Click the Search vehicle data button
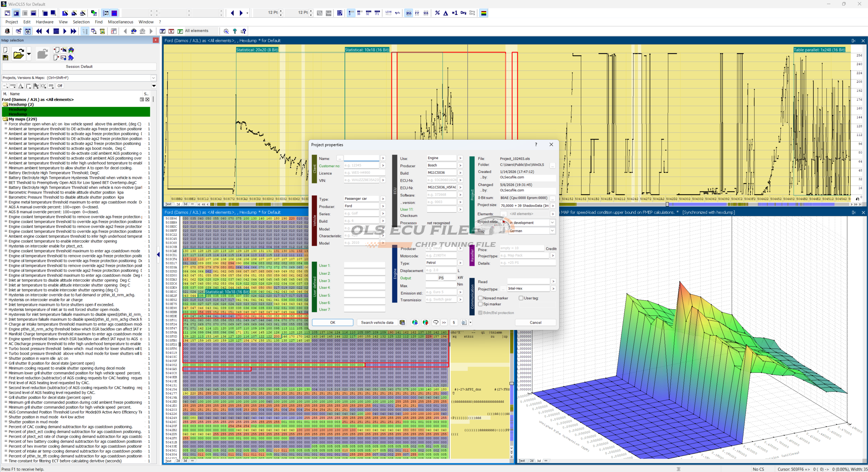Image resolution: width=868 pixels, height=472 pixels. pos(377,322)
